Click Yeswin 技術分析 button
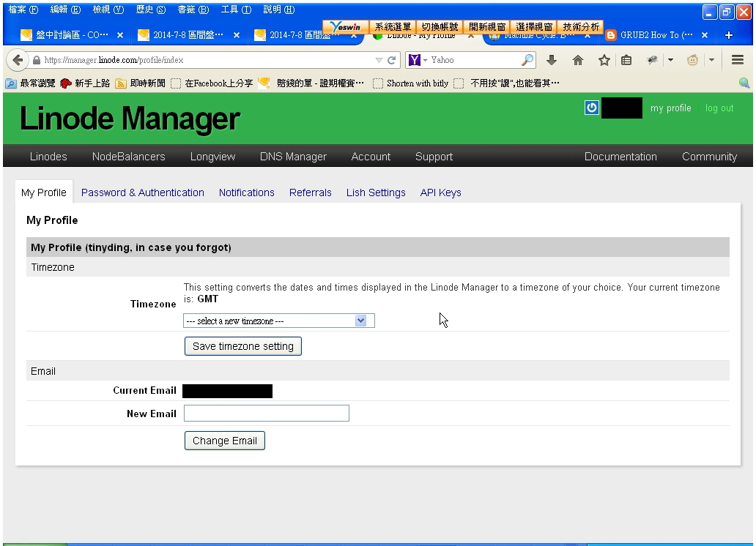756x546 pixels. coord(581,26)
